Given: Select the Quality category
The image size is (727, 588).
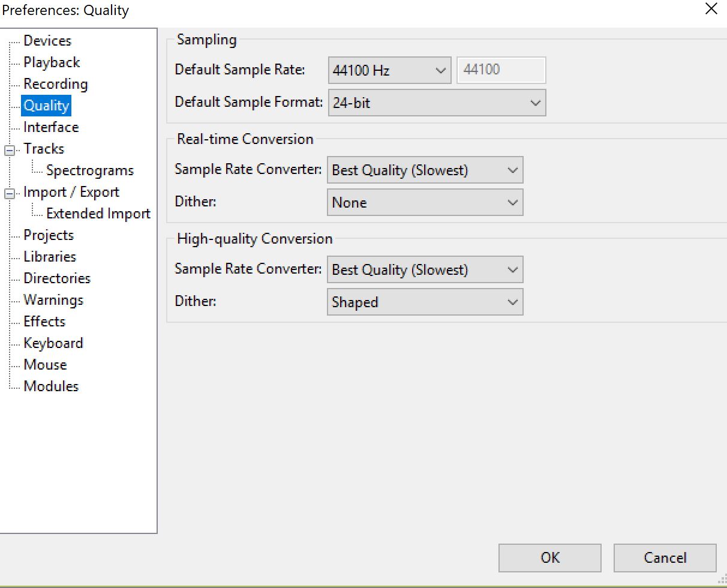Looking at the screenshot, I should (46, 106).
